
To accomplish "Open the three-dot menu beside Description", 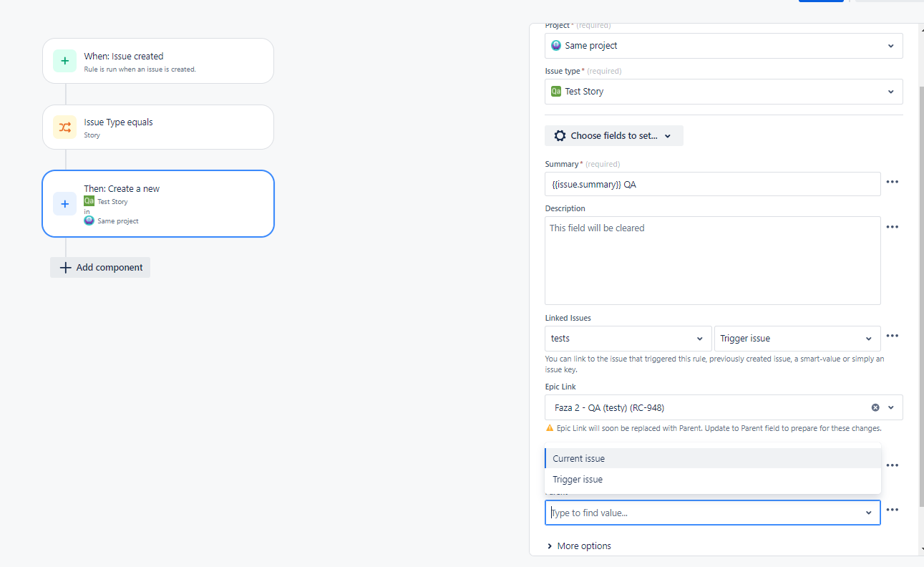I will tap(892, 227).
